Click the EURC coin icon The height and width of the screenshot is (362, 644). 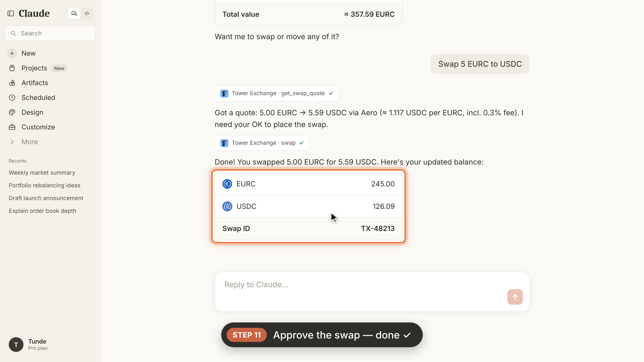[x=227, y=184]
